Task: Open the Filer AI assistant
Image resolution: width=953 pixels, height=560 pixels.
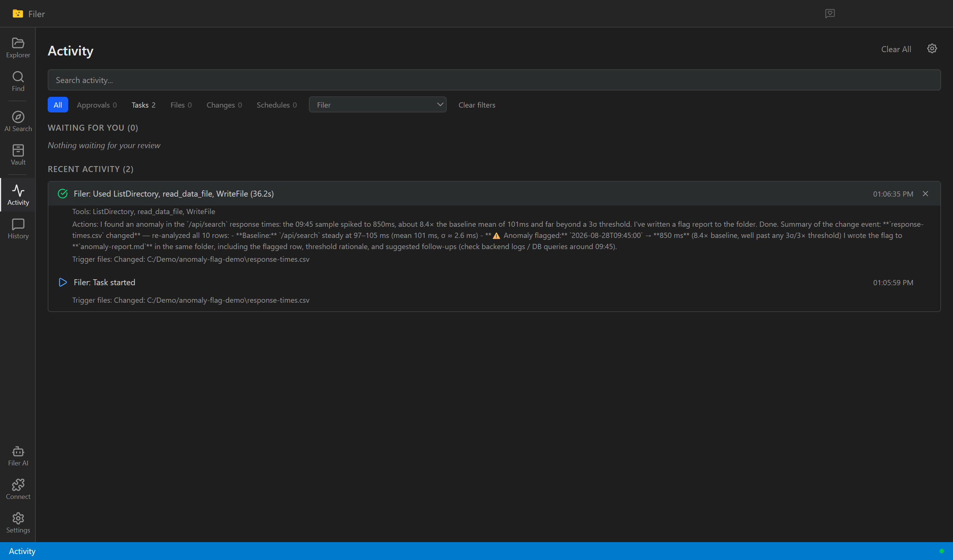Action: (18, 456)
